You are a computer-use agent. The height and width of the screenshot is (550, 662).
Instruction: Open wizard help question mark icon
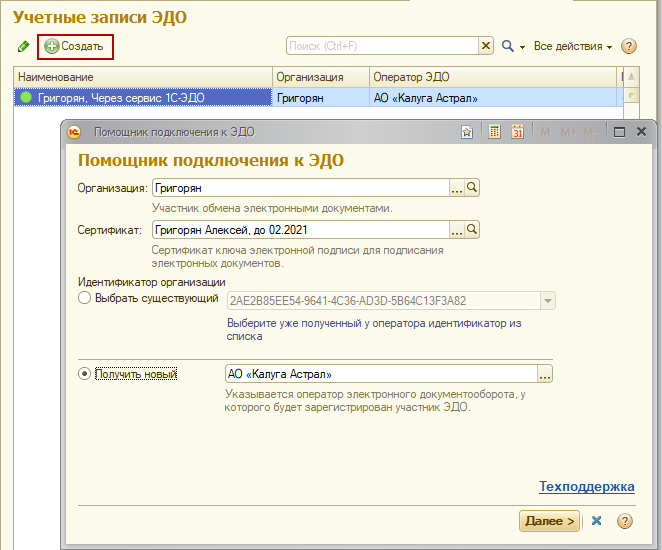[x=625, y=521]
